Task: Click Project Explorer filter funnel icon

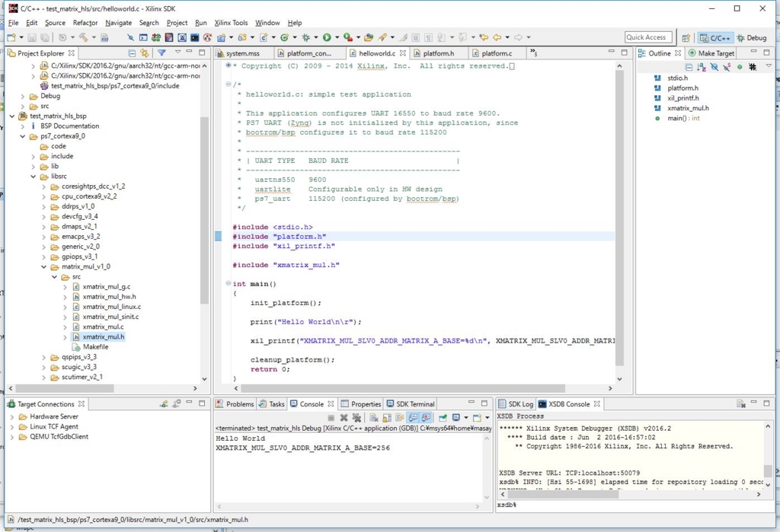Action: coord(161,53)
